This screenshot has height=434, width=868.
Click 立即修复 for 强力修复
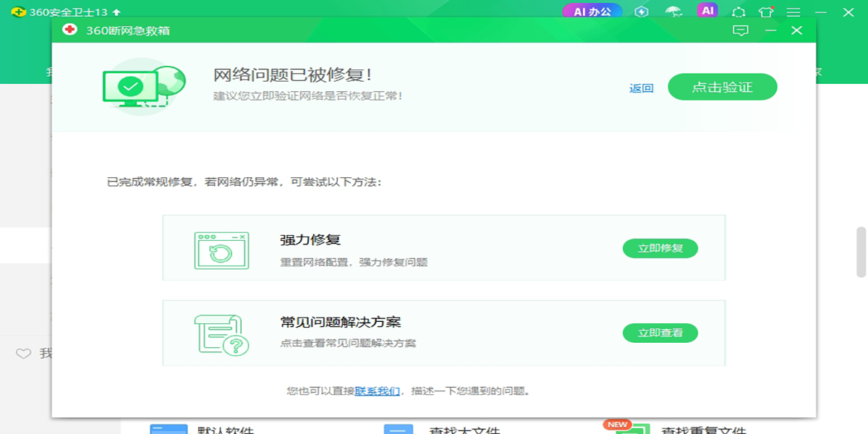pos(660,248)
